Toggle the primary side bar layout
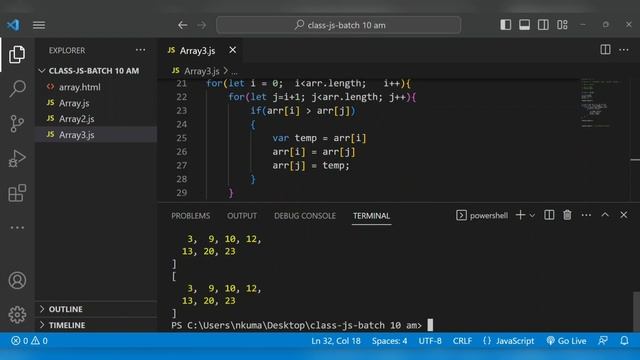Screen dimensions: 640x360 [x=505, y=25]
